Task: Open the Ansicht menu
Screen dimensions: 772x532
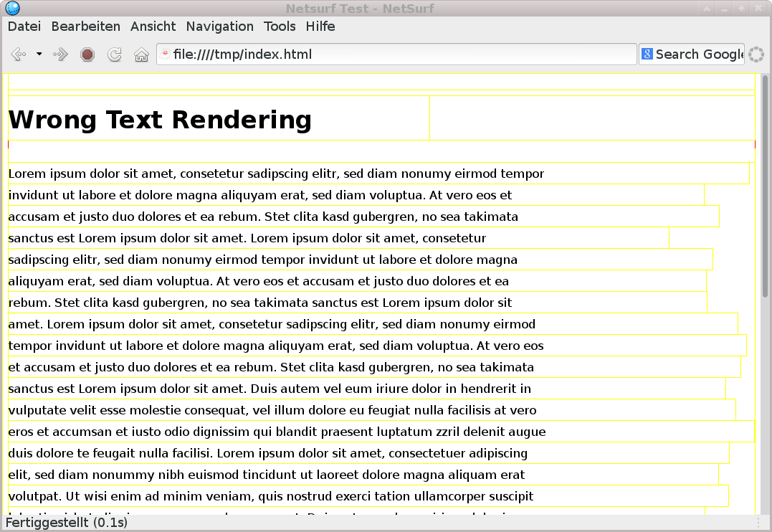Action: point(153,27)
